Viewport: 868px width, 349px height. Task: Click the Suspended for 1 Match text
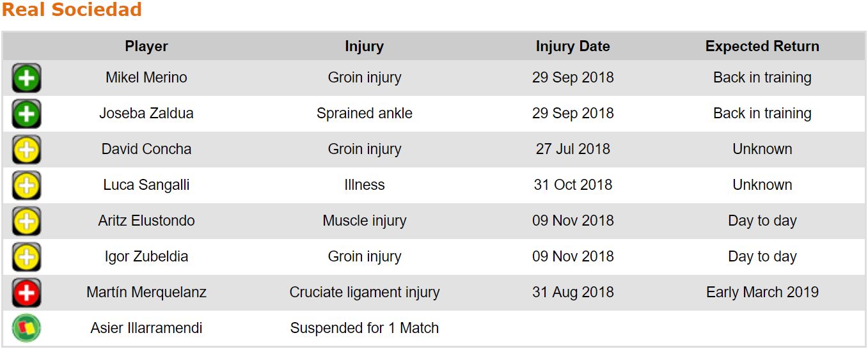coord(364,329)
